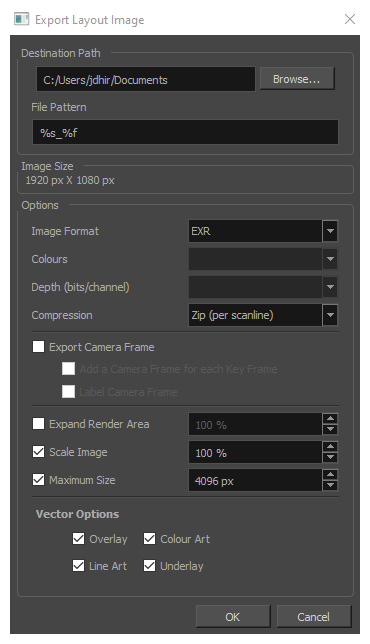Screen dimensions: 370x644
Task: Enable the Export Camera Frame checkbox
Action: click(39, 347)
